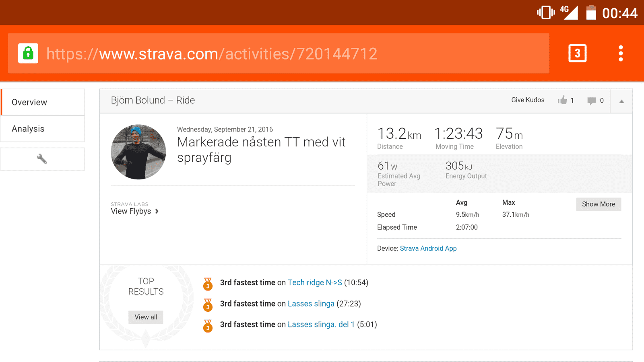Image resolution: width=644 pixels, height=362 pixels.
Task: Click the average speed 9.5km/h value
Action: [468, 215]
